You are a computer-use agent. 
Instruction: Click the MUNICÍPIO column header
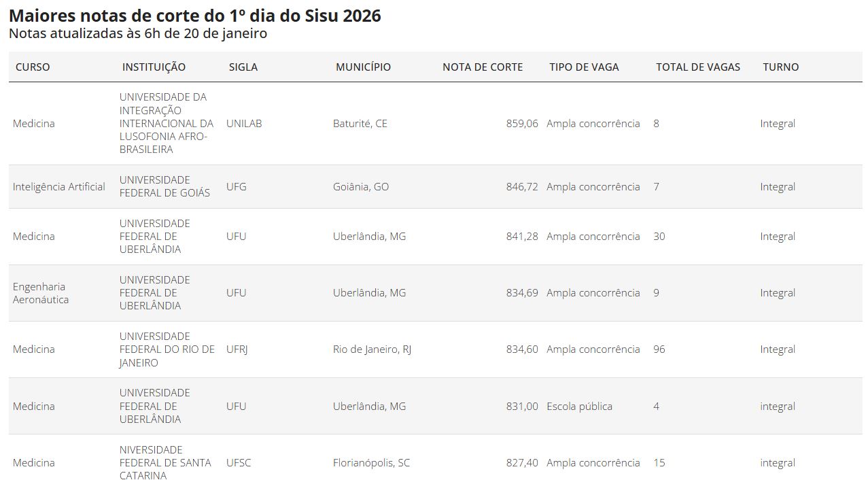[363, 67]
